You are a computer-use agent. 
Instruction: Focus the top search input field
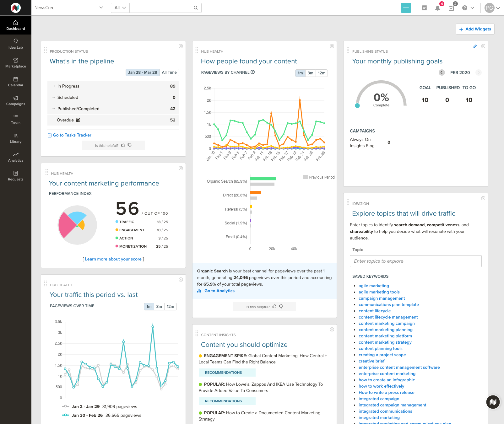click(x=161, y=8)
